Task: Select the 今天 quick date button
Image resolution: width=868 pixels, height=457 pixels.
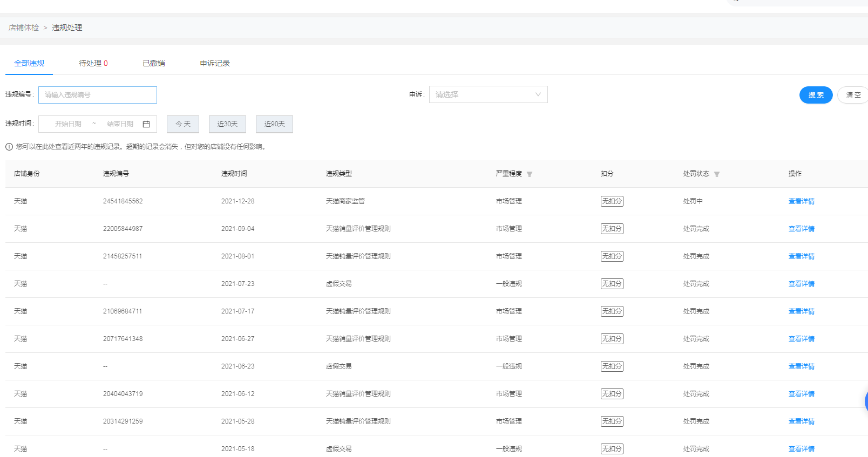Action: (x=183, y=124)
